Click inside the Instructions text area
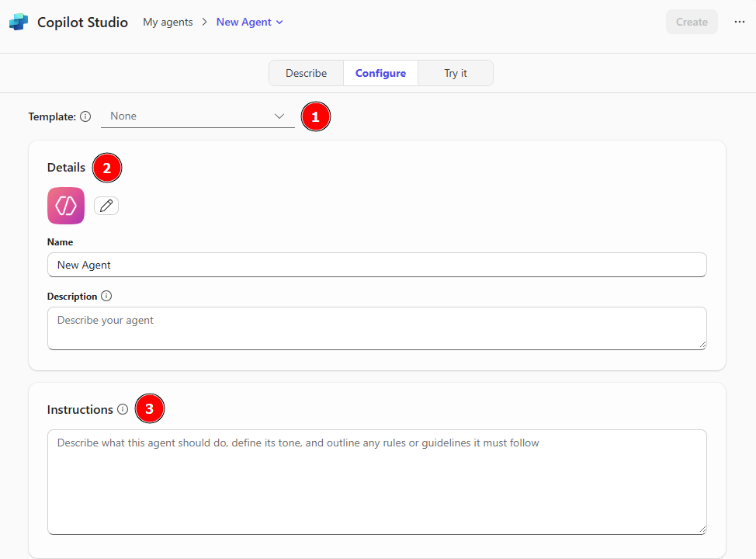 tap(376, 481)
